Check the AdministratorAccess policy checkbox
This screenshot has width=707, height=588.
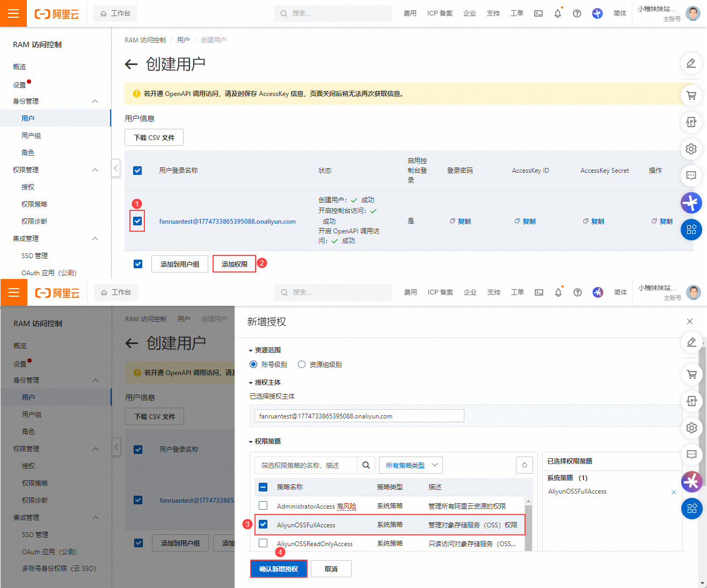point(263,505)
